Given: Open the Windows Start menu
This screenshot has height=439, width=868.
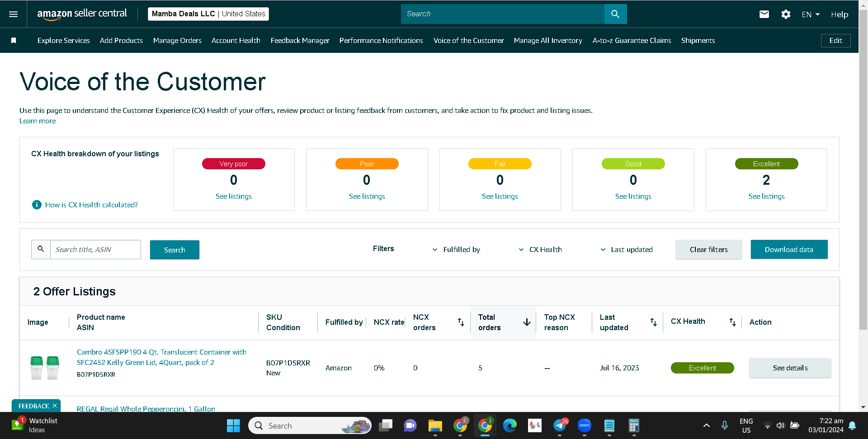Looking at the screenshot, I should click(x=233, y=425).
